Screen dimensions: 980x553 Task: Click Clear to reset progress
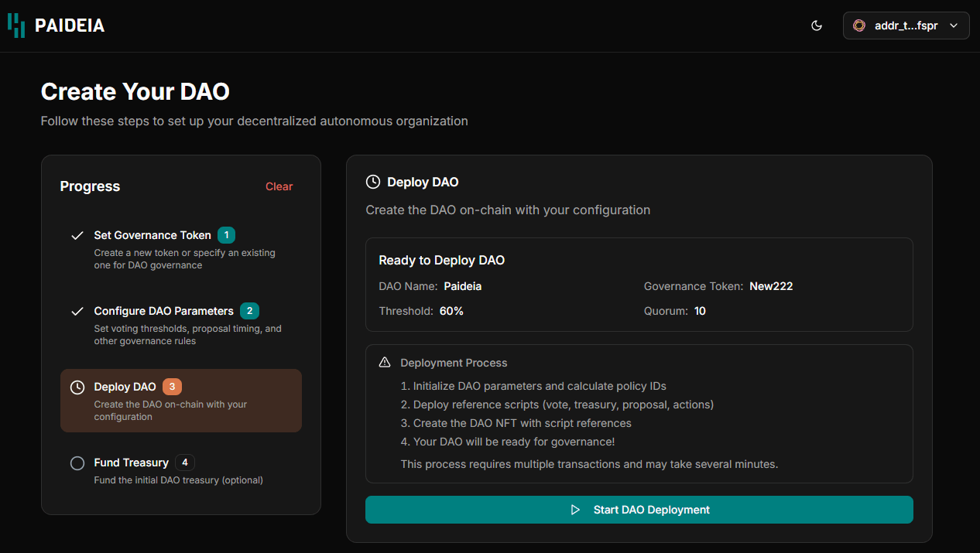click(279, 186)
